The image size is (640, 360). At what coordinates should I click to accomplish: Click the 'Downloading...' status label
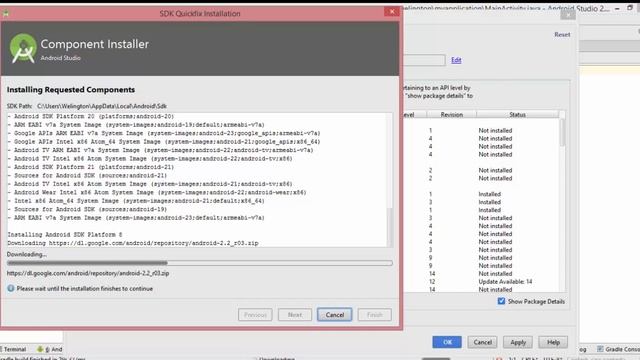tap(27, 254)
